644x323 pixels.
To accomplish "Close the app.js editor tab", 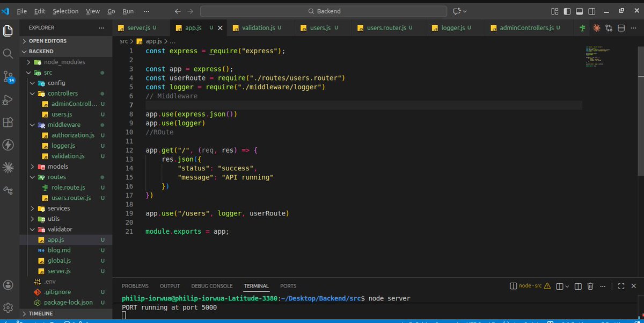I will pos(219,27).
